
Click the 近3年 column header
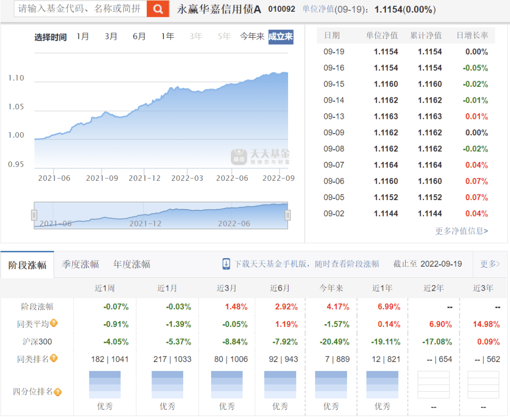pyautogui.click(x=483, y=288)
